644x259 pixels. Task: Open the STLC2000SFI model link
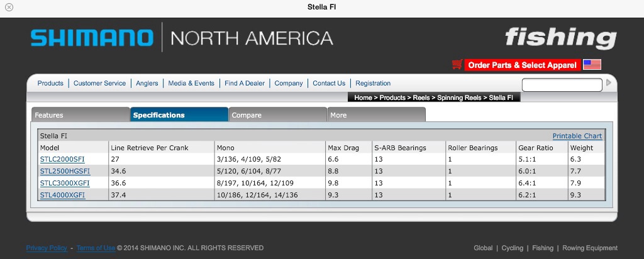[62, 159]
